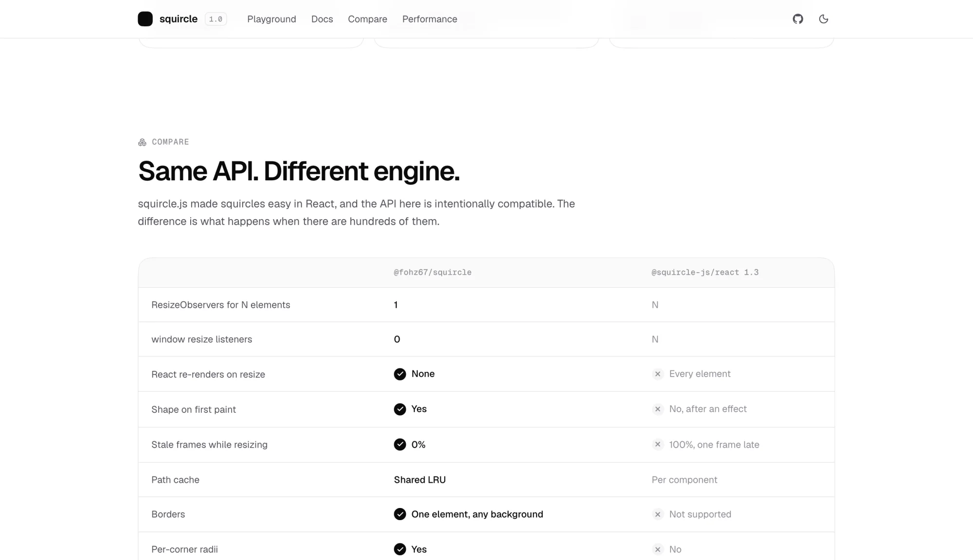Click the checkmark in the Per-corner radii row
This screenshot has height=560, width=973.
click(x=400, y=549)
